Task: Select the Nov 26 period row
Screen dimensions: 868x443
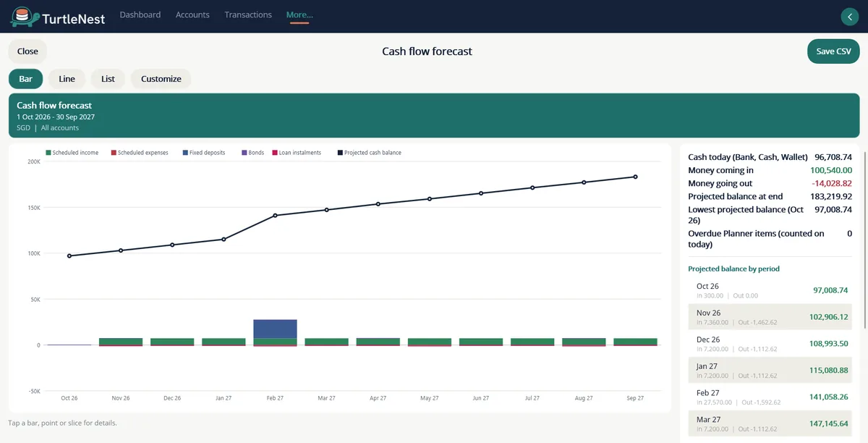Action: pos(770,317)
